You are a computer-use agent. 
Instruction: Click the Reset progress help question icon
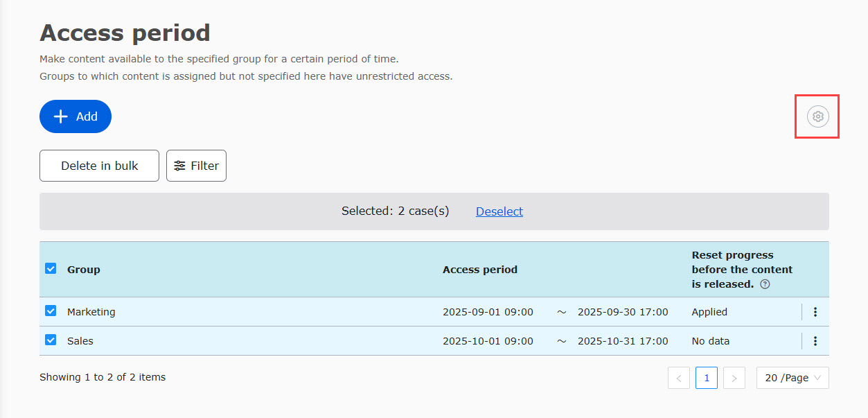(x=765, y=284)
